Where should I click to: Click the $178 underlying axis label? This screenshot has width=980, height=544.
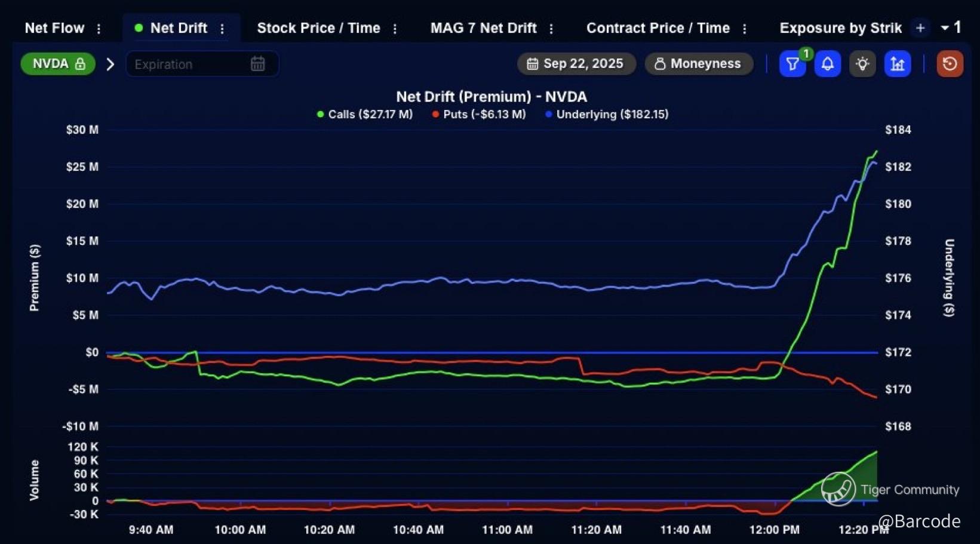[898, 241]
